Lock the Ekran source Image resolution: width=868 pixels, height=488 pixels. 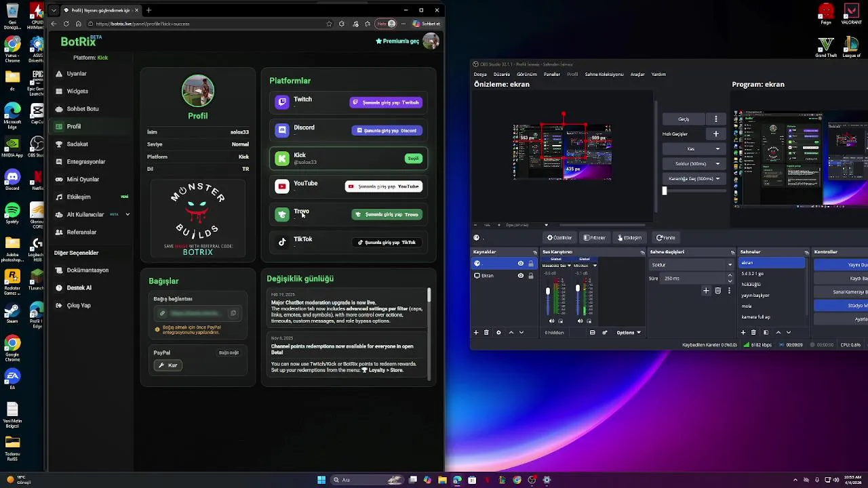click(x=531, y=276)
